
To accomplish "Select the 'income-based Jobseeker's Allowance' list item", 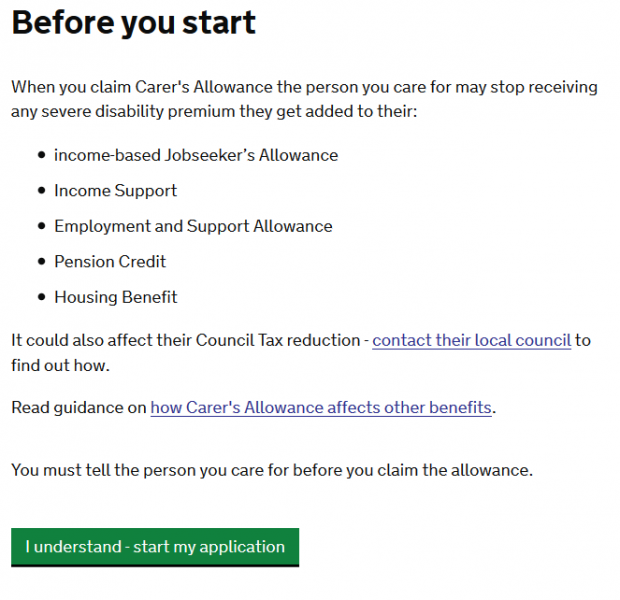I will (x=196, y=155).
